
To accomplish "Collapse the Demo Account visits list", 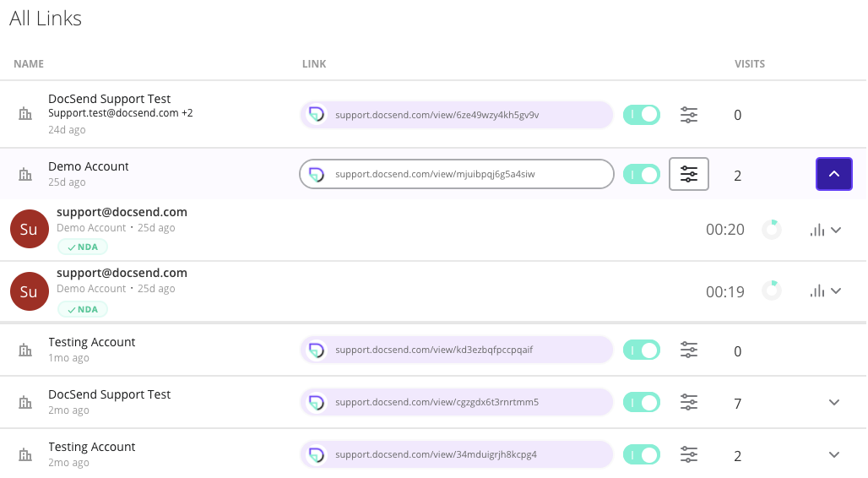I will (x=833, y=174).
